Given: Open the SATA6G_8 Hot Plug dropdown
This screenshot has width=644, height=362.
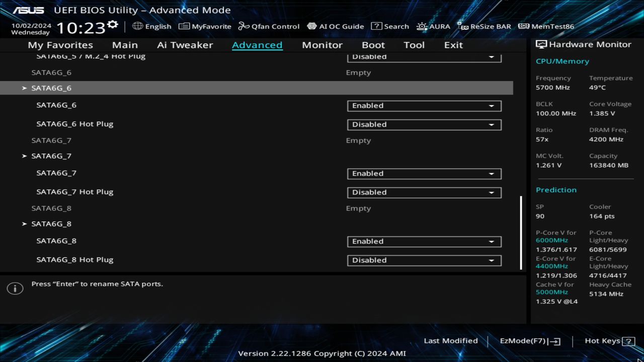Looking at the screenshot, I should pos(424,260).
